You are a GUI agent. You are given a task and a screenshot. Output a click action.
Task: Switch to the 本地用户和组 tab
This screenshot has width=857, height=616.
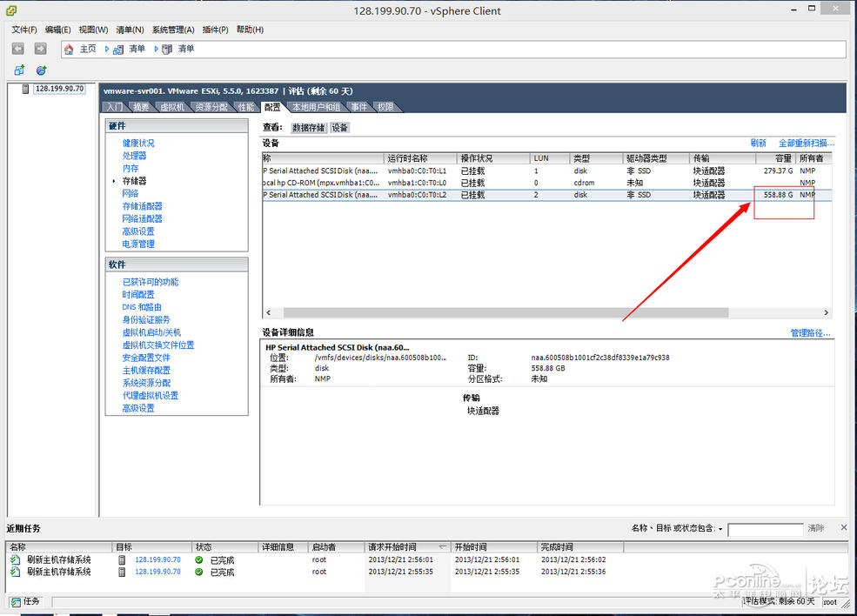[x=316, y=107]
